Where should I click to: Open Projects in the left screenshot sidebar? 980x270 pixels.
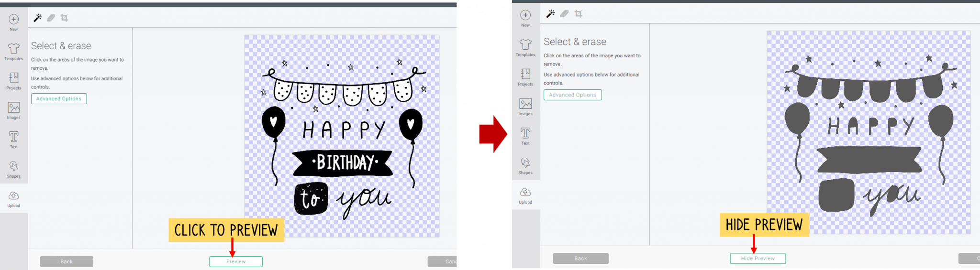14,81
